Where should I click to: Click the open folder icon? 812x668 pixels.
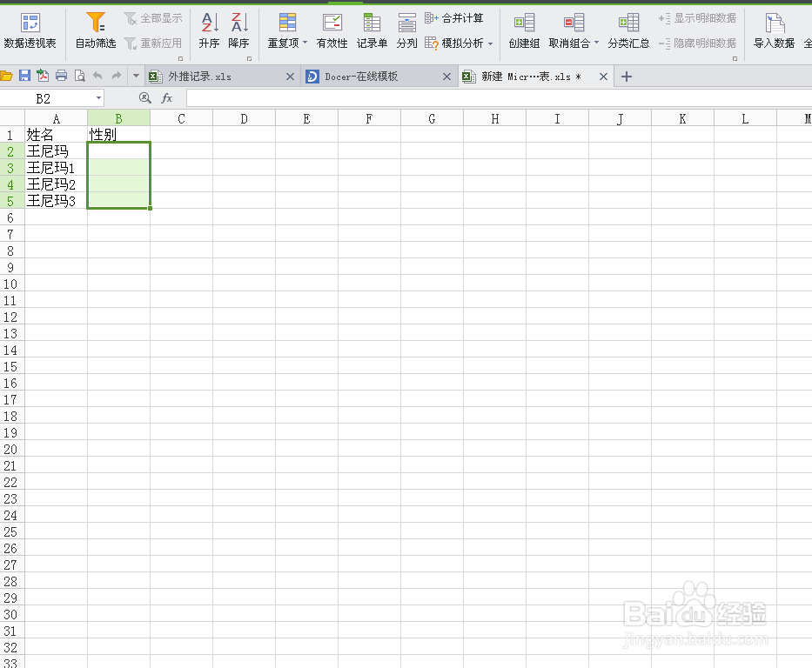(6, 76)
